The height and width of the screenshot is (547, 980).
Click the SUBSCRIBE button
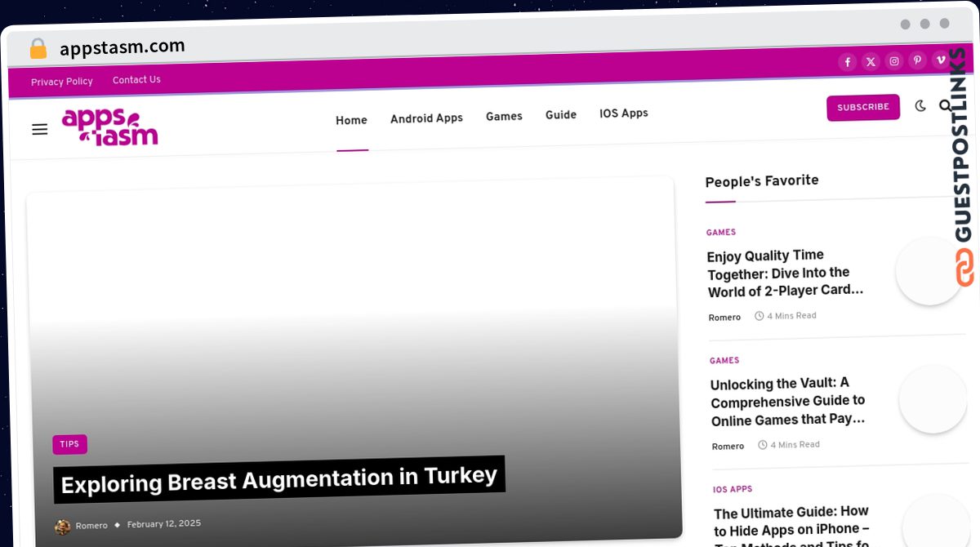[863, 108]
